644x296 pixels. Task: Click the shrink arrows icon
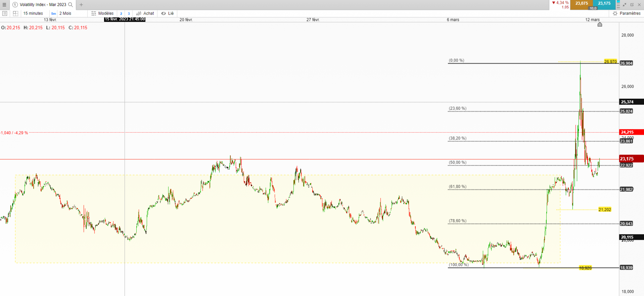625,5
